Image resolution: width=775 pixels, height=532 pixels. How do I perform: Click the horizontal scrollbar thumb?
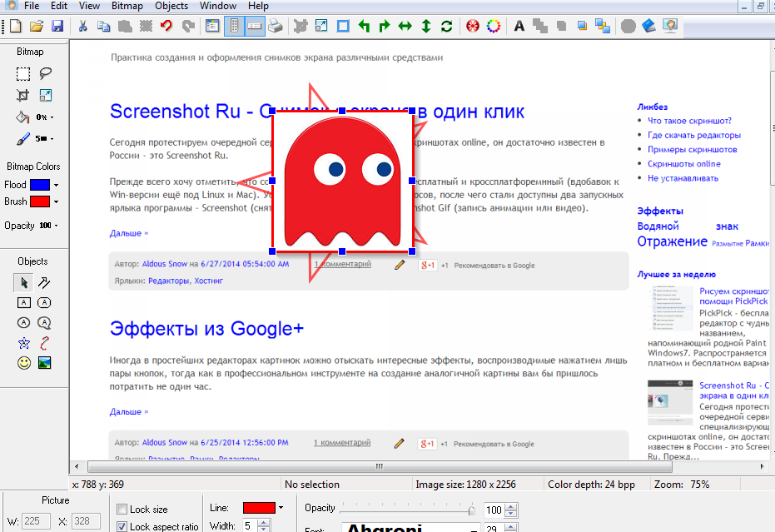pos(379,466)
